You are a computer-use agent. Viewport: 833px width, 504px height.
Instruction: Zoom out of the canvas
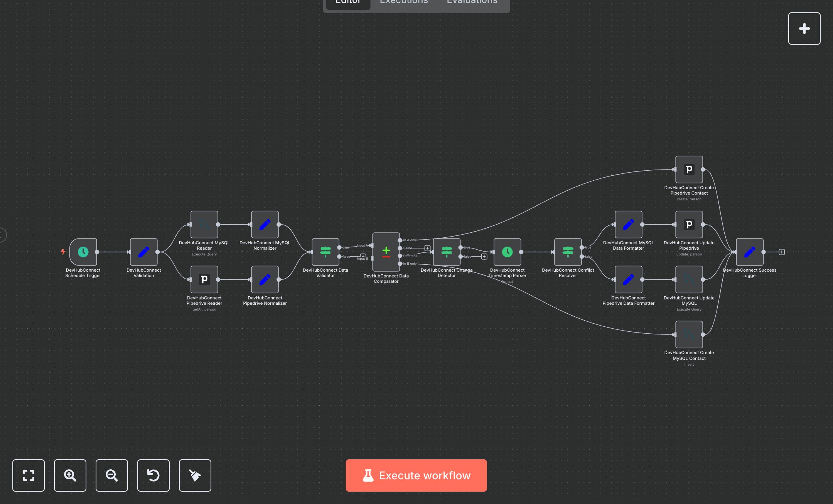(111, 475)
